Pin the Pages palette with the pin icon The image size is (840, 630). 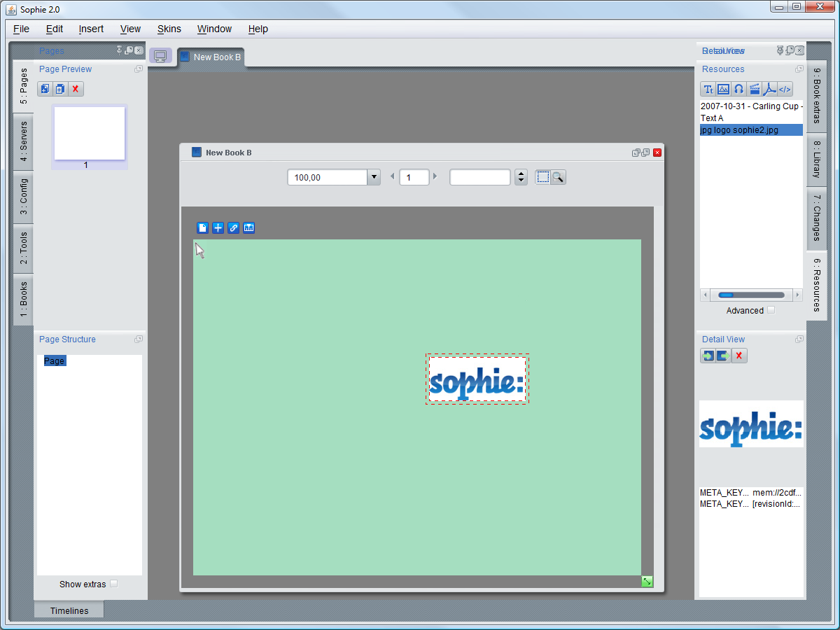119,50
